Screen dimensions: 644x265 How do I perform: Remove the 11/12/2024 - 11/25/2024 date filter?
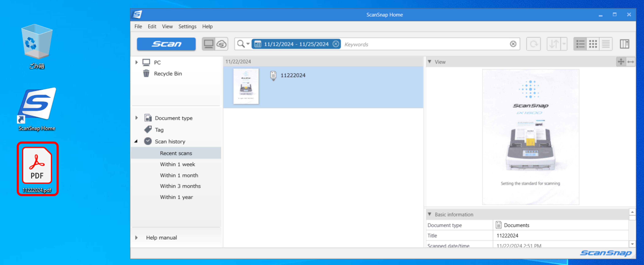click(336, 44)
